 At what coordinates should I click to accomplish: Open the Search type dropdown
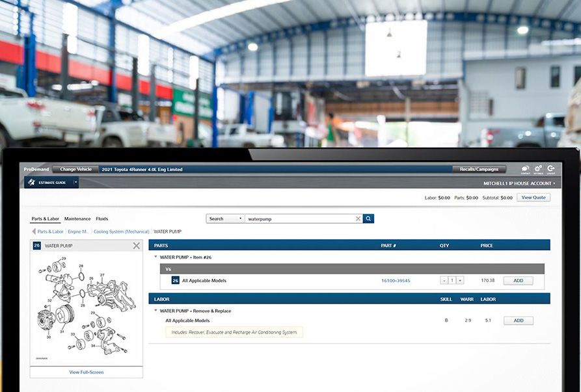225,219
